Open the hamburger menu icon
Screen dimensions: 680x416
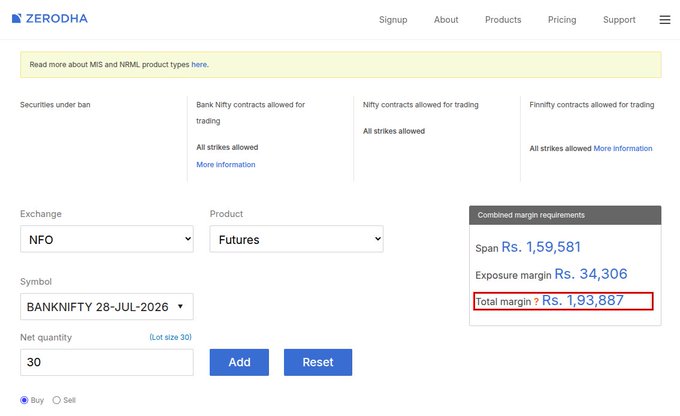click(x=665, y=20)
